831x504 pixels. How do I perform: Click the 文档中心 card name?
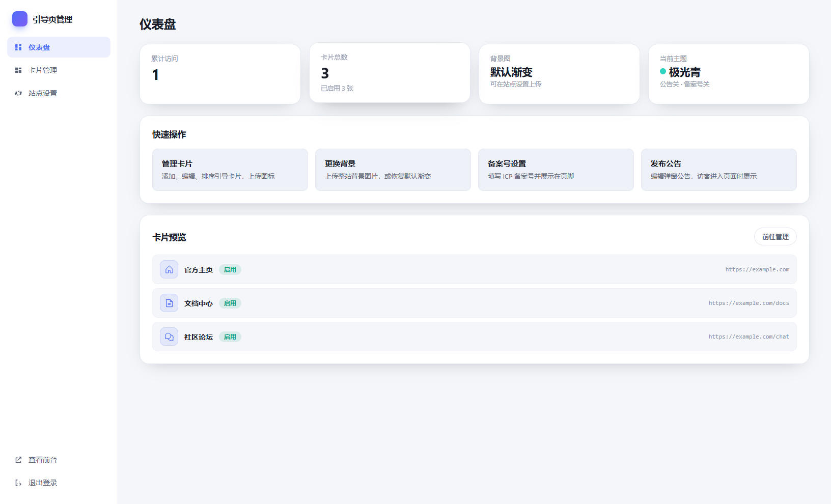(199, 303)
